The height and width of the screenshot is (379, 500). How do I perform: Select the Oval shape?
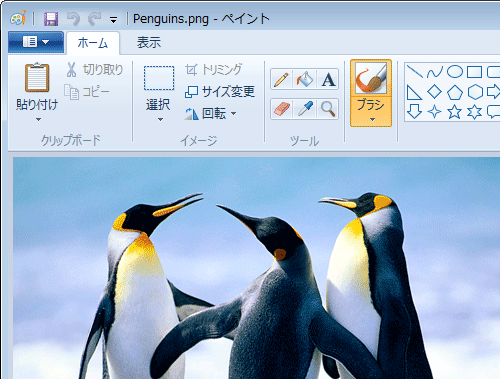(455, 71)
